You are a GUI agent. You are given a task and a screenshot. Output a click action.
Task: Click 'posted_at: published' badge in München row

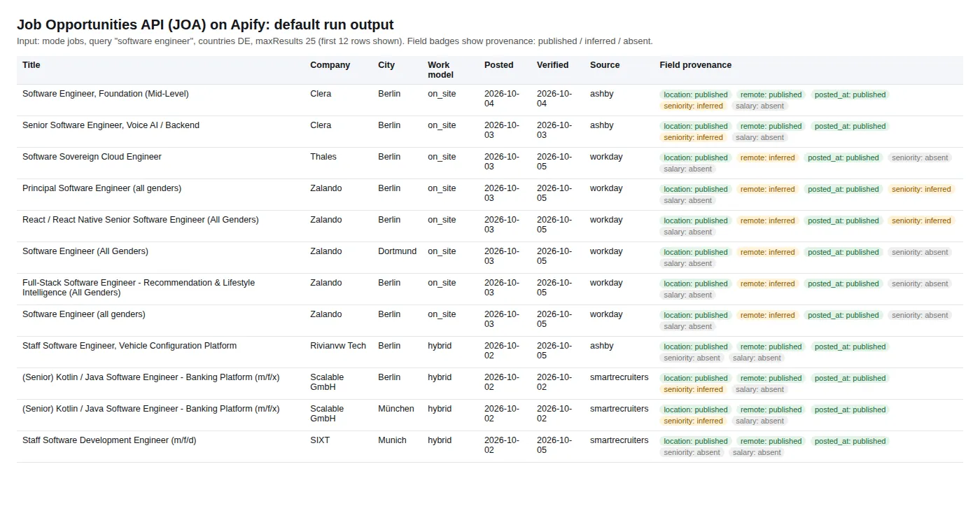[x=850, y=409]
